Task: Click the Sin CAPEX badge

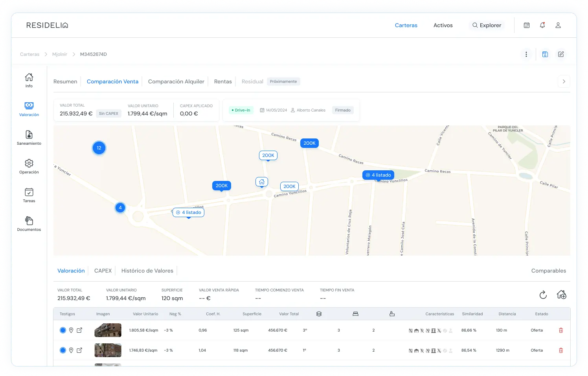Action: coord(108,113)
